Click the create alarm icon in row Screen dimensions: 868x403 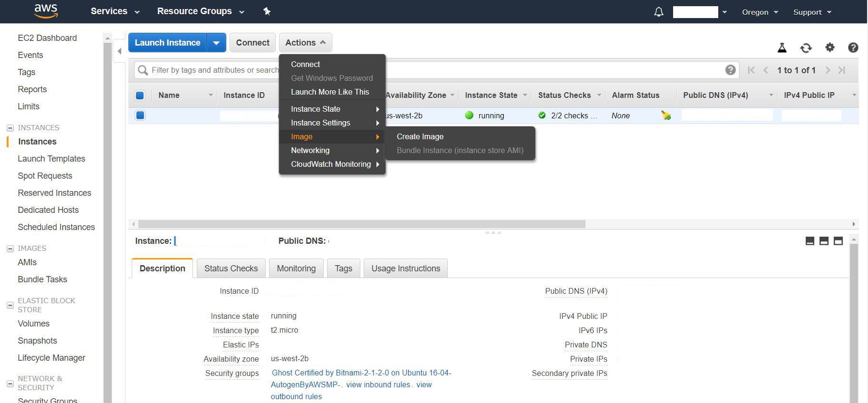point(665,115)
